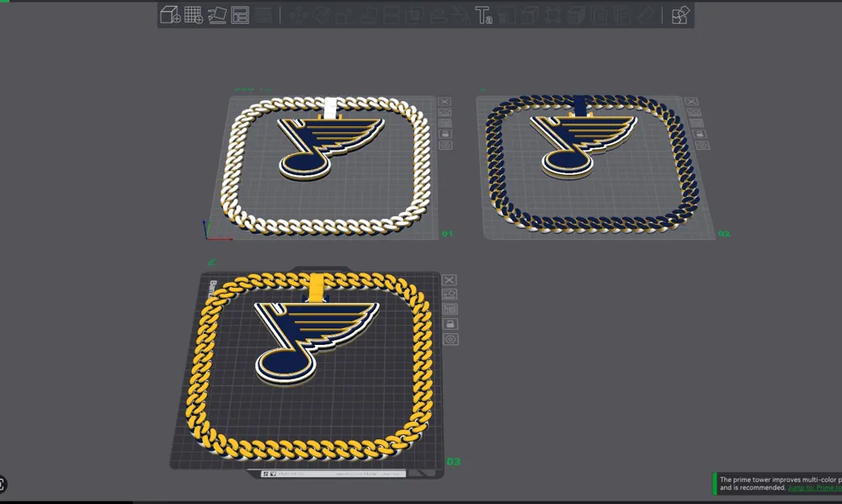Toggle the lock on plate 03

pos(450,324)
